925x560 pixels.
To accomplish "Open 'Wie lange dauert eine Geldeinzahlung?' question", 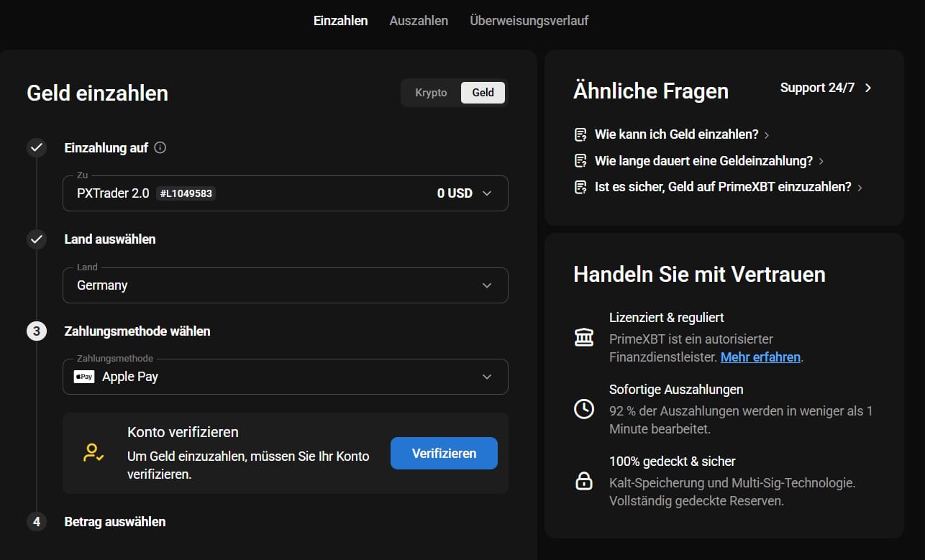I will click(704, 160).
